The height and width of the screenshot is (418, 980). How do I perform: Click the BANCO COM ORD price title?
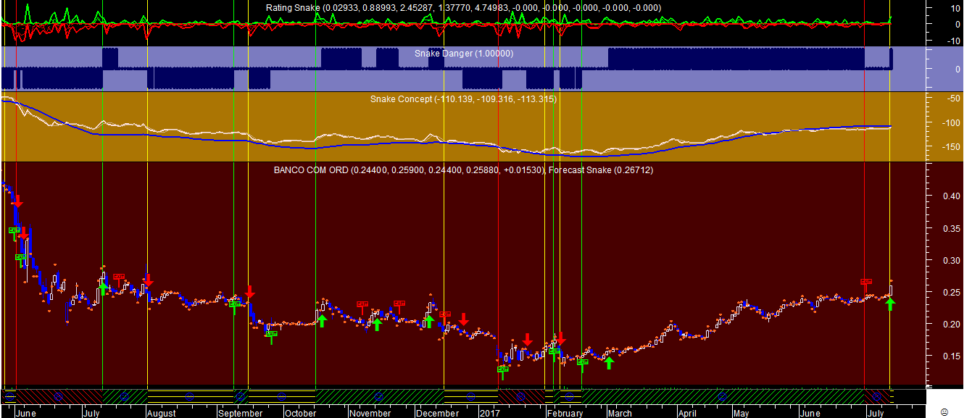click(x=409, y=170)
